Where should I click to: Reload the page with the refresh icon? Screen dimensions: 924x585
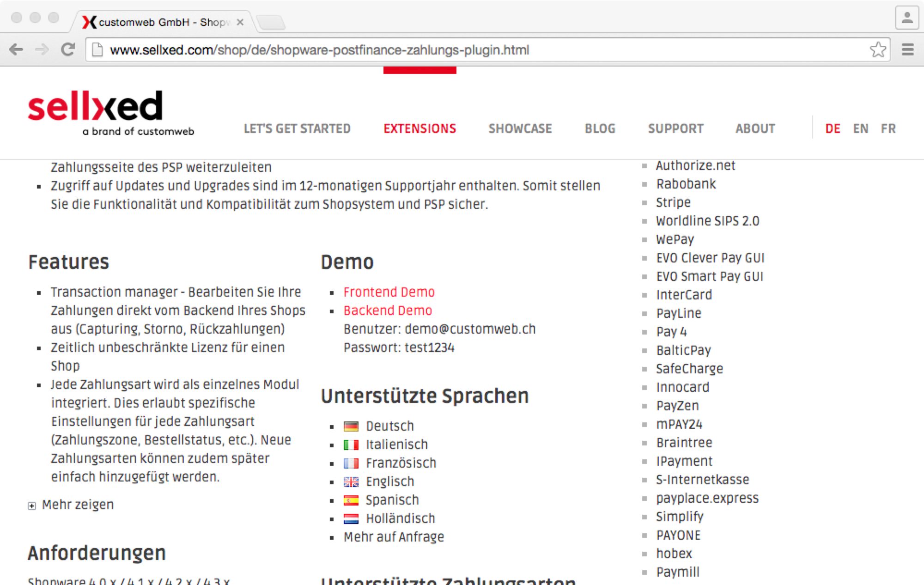(x=68, y=49)
